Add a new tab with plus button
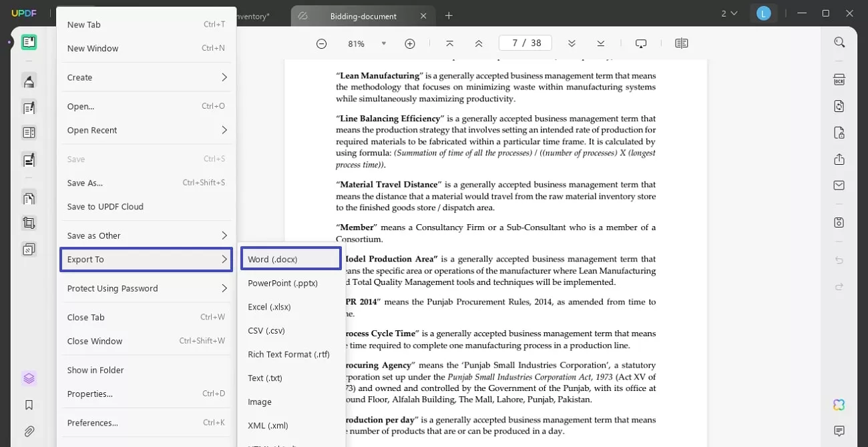This screenshot has height=447, width=868. pyautogui.click(x=449, y=15)
